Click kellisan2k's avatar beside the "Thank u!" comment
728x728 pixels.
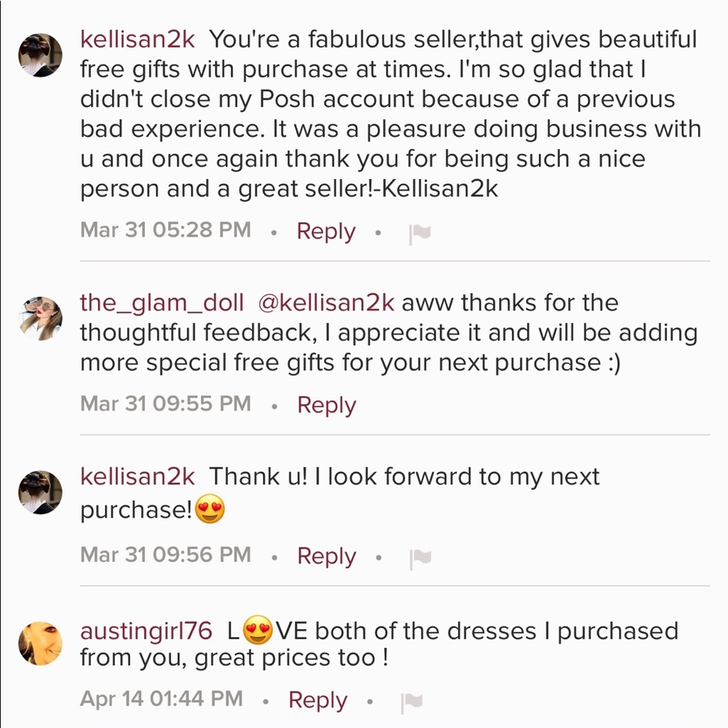click(41, 490)
